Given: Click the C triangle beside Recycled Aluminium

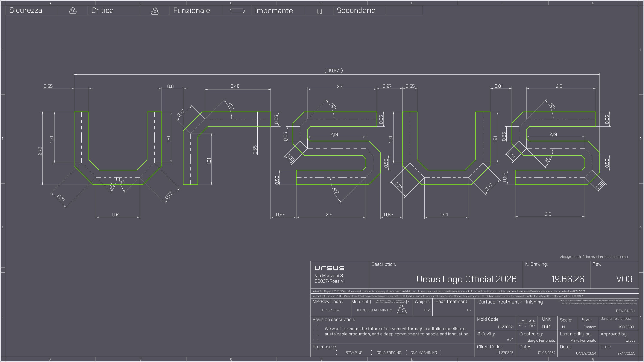Looking at the screenshot, I should pyautogui.click(x=401, y=310).
